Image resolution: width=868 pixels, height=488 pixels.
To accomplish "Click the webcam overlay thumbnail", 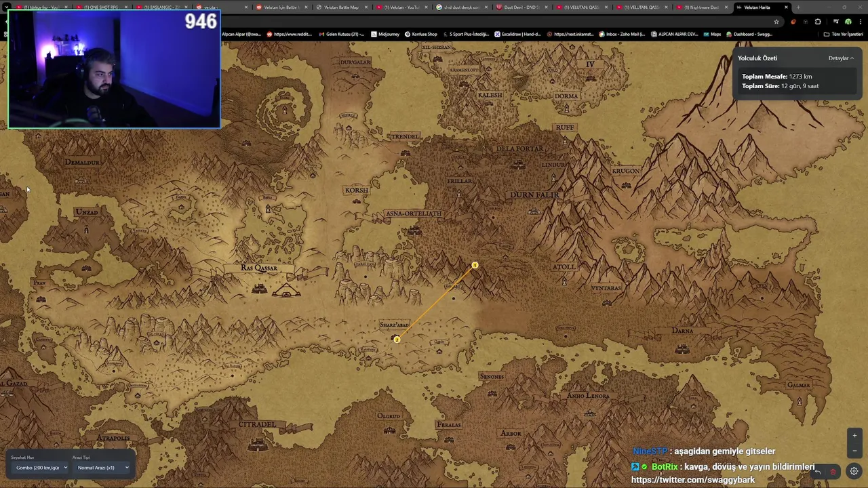I will click(114, 68).
